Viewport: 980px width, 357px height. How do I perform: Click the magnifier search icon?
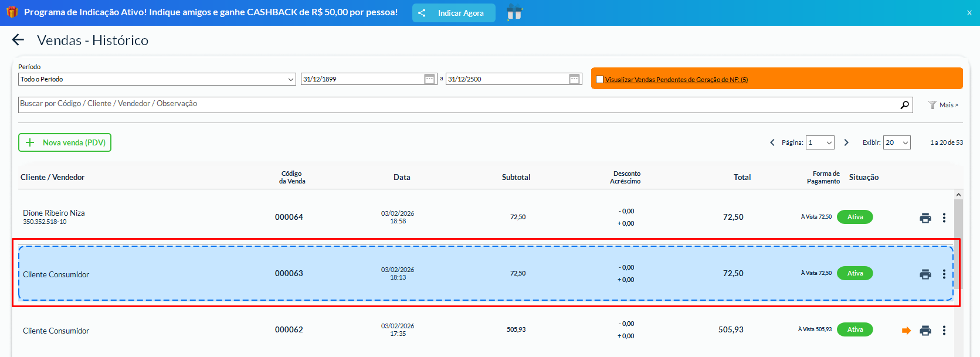[x=904, y=105]
